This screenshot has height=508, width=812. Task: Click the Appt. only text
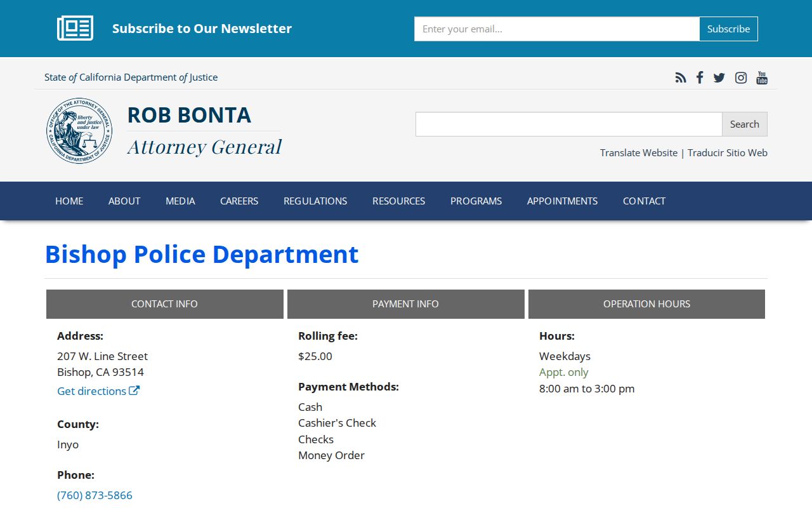[564, 372]
